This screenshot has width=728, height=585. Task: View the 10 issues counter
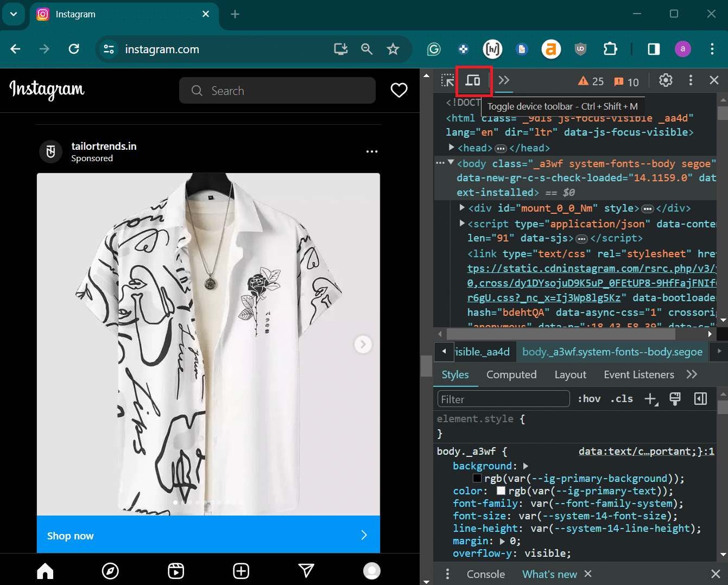click(x=626, y=82)
